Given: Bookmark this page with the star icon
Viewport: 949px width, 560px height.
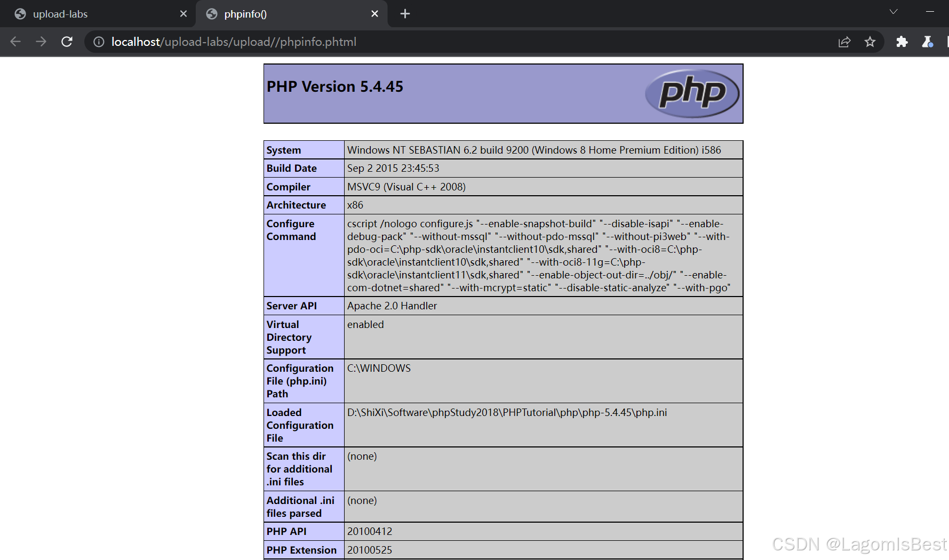Looking at the screenshot, I should point(870,42).
